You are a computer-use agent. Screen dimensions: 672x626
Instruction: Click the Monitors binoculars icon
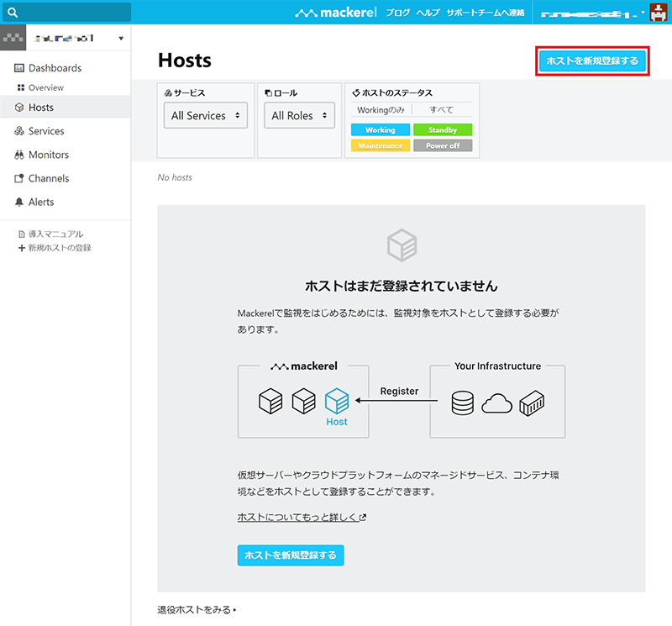coord(20,155)
